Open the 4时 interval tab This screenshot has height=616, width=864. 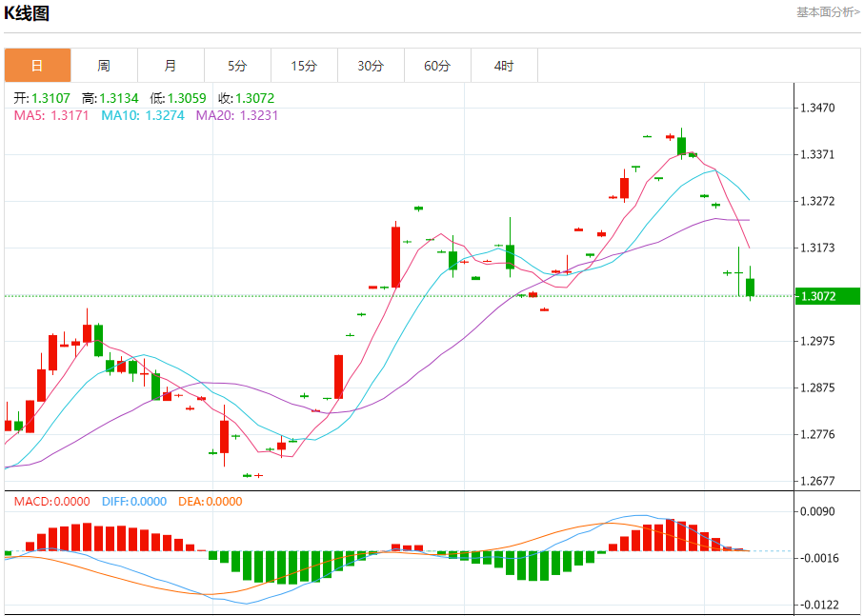504,66
